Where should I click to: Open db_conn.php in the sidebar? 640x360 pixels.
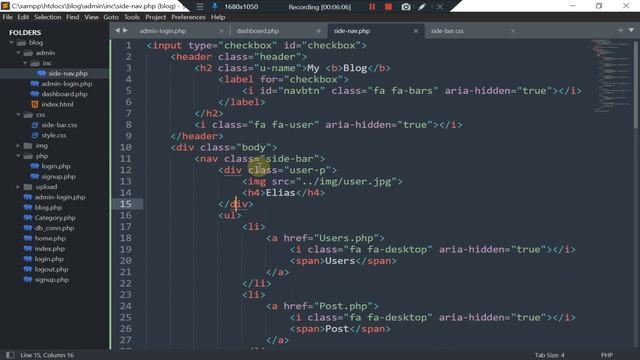[x=54, y=228]
